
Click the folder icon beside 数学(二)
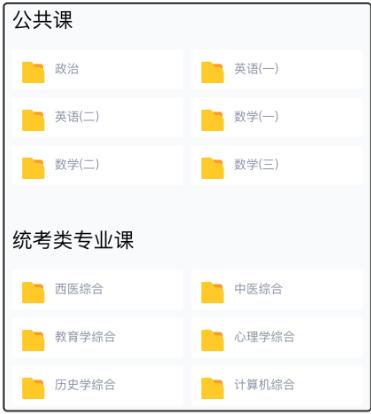pos(33,168)
